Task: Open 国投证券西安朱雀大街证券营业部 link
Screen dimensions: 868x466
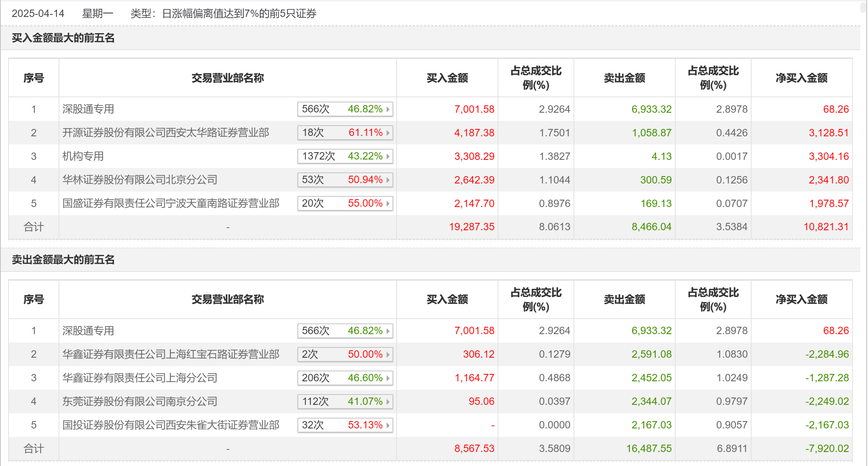Action: click(171, 425)
